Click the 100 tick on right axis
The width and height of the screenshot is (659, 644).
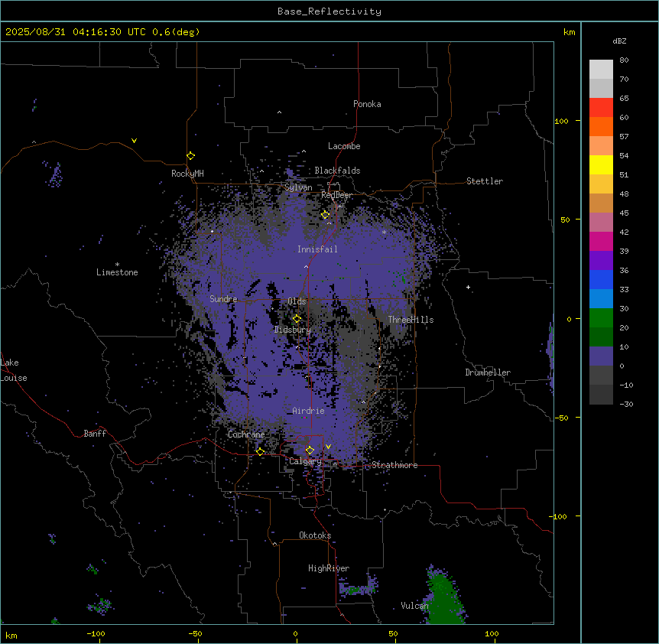(x=561, y=121)
